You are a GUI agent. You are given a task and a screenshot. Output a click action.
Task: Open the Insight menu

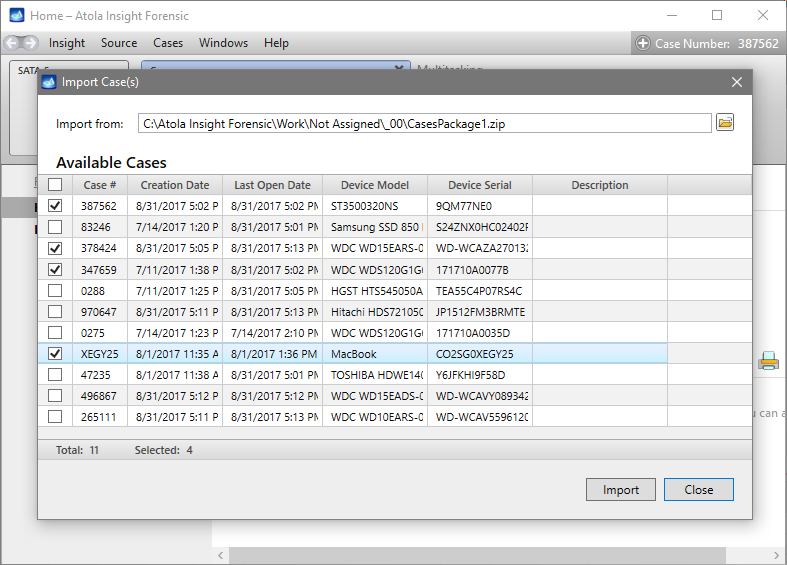tap(67, 43)
